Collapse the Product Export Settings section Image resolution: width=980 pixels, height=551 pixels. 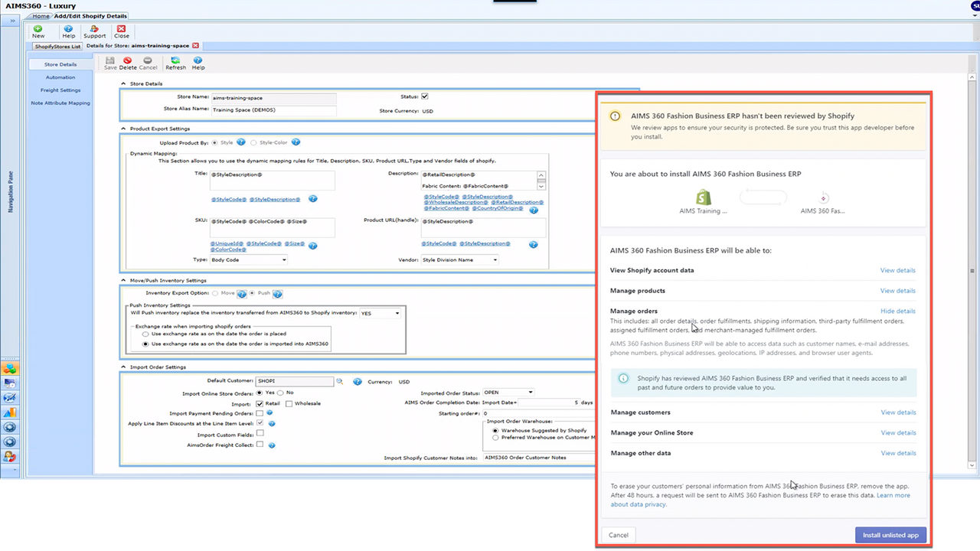(x=124, y=129)
